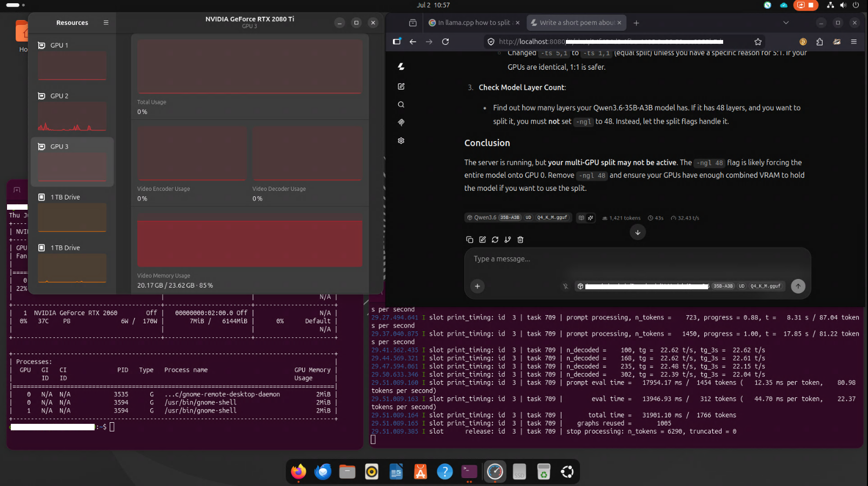
Task: Open the Resources hamburger menu
Action: 106,23
